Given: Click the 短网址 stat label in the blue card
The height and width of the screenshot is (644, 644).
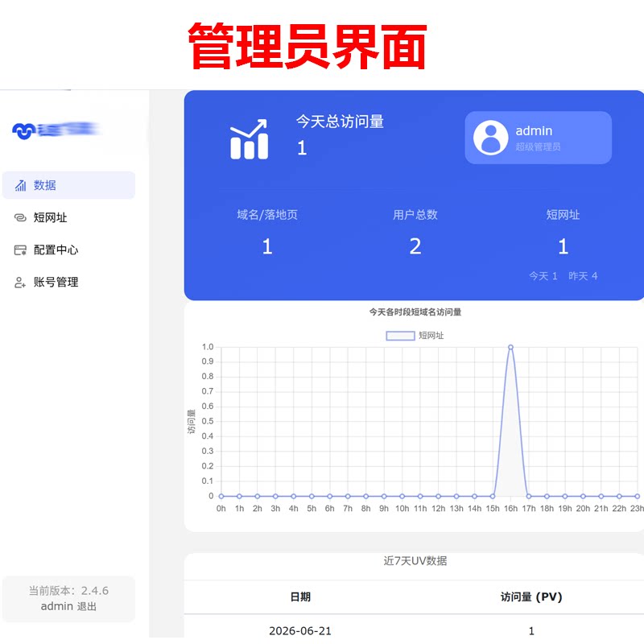Looking at the screenshot, I should coord(563,215).
